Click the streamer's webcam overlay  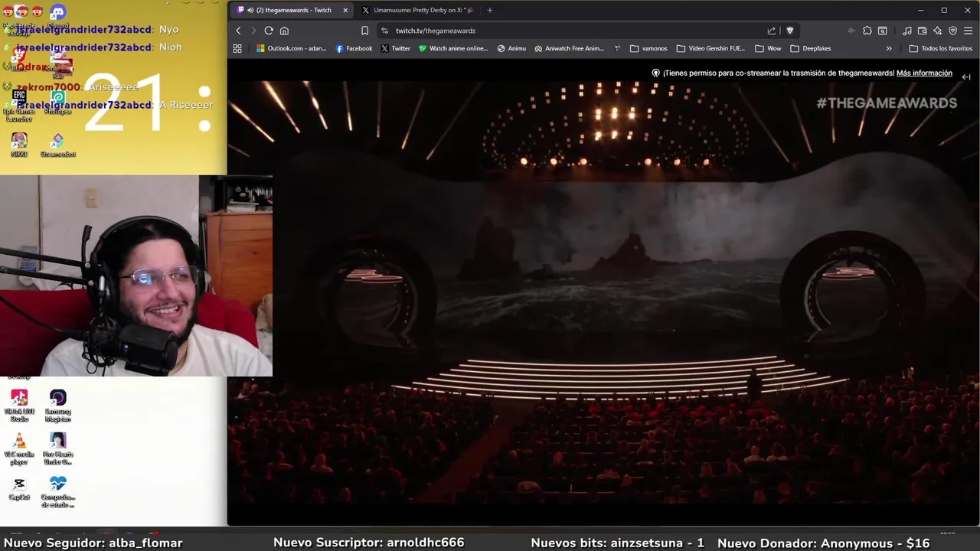pos(136,275)
